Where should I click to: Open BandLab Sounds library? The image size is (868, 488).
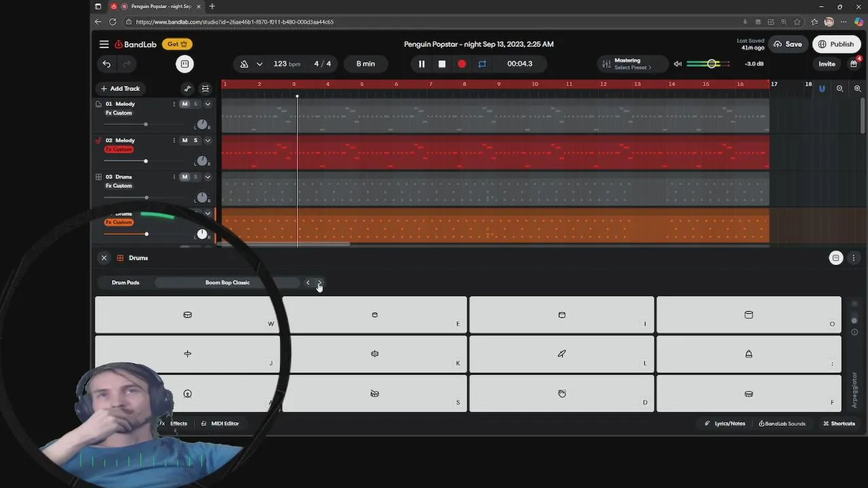click(782, 424)
